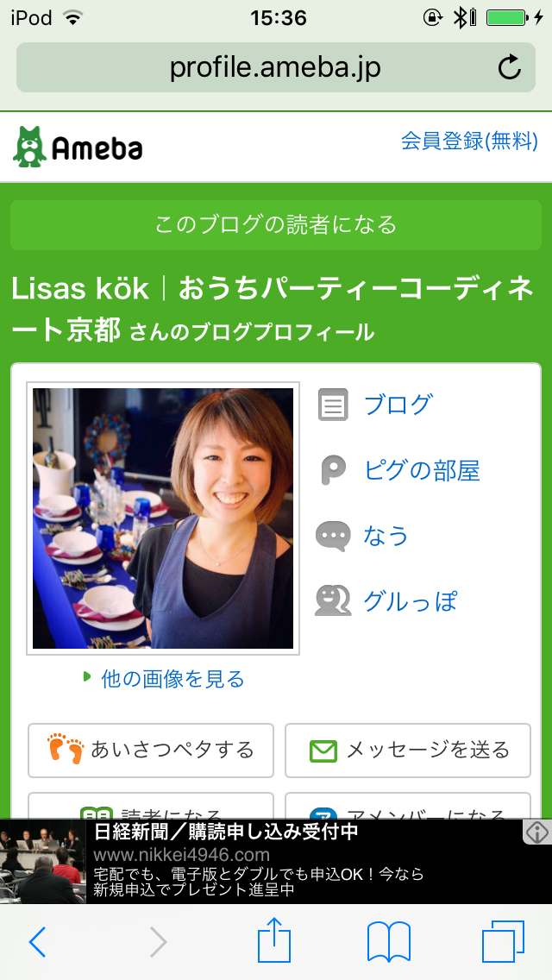This screenshot has width=552, height=980.
Task: Open the ピグの部屋 link
Action: click(422, 471)
